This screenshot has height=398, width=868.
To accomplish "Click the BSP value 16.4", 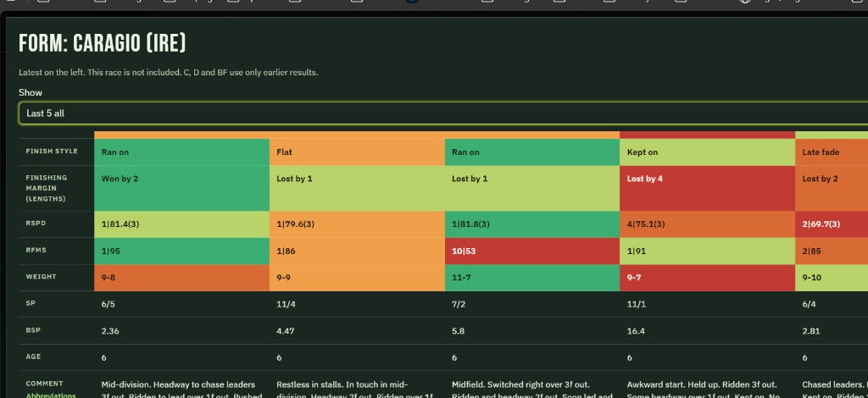I will [636, 331].
